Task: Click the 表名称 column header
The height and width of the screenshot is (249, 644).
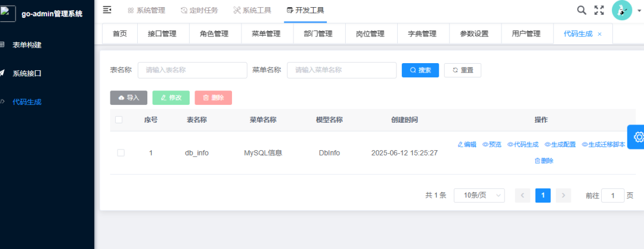Action: (197, 120)
